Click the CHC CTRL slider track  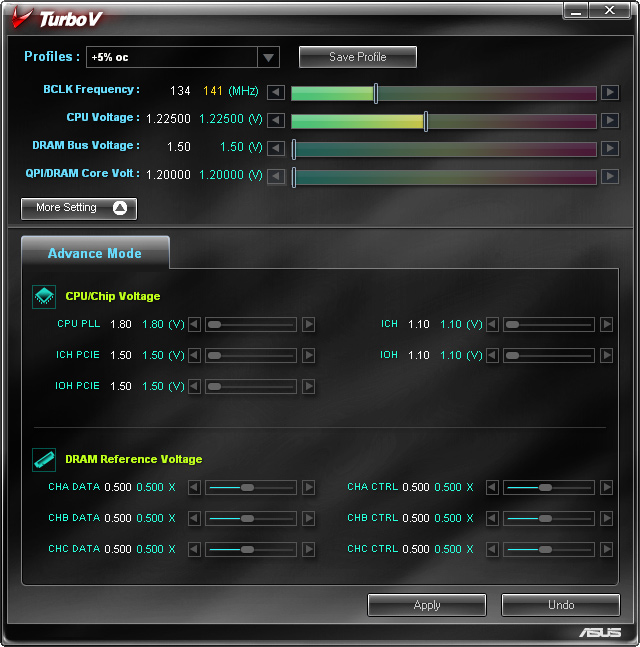(549, 549)
